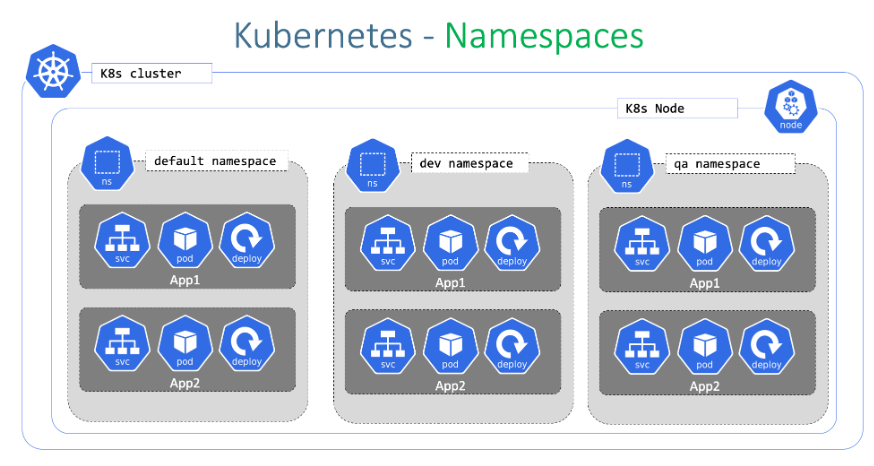Viewport: 874px width, 466px height.
Task: Click pod icon in qa namespace App2
Action: [705, 347]
